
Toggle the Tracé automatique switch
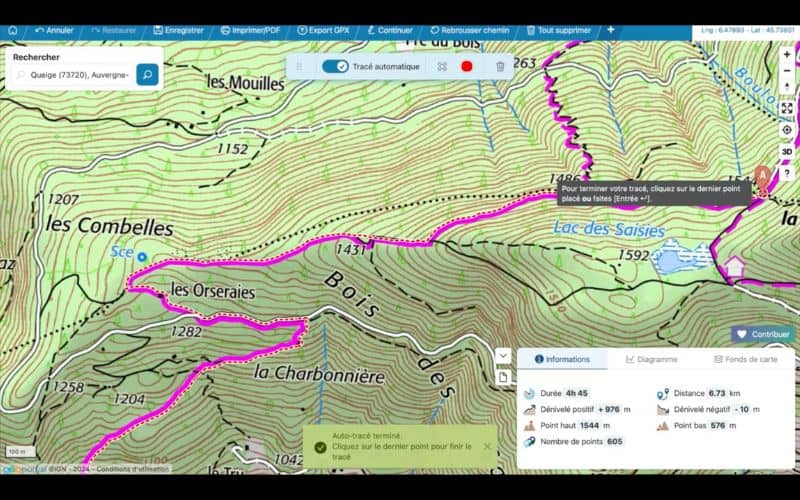[x=335, y=67]
